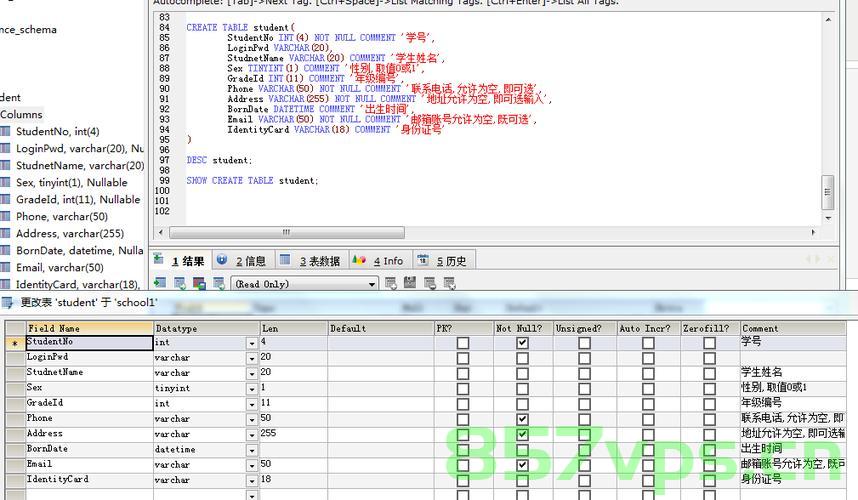Click the StudentNo field name cell
Screen dimensions: 858x500
89,342
